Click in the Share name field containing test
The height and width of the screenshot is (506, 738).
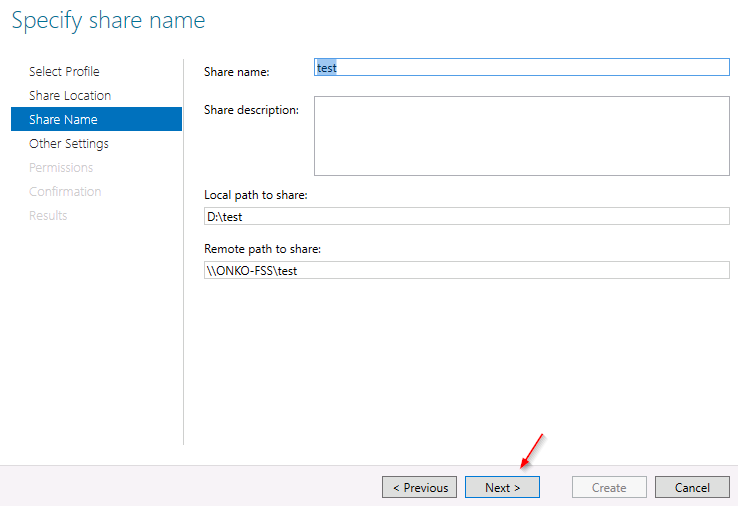(521, 67)
